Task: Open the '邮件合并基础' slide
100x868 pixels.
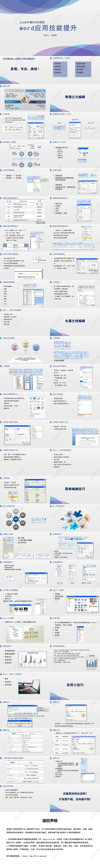Action: point(25,798)
